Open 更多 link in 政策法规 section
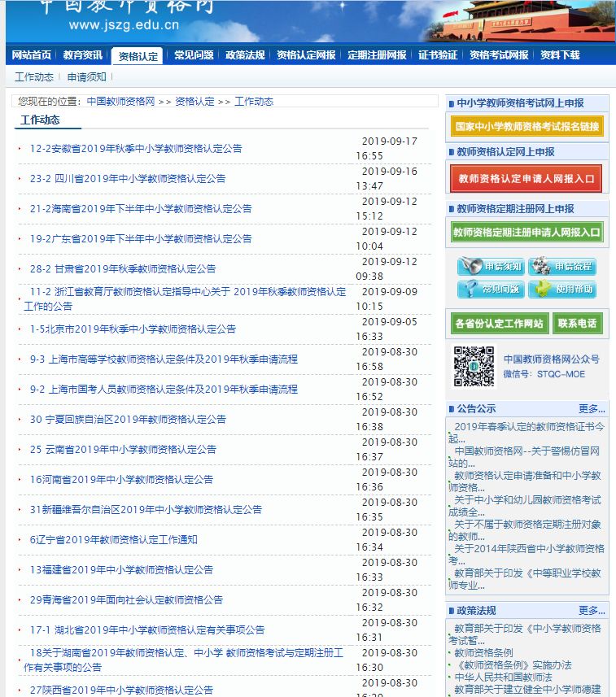Image resolution: width=616 pixels, height=697 pixels. coord(592,610)
